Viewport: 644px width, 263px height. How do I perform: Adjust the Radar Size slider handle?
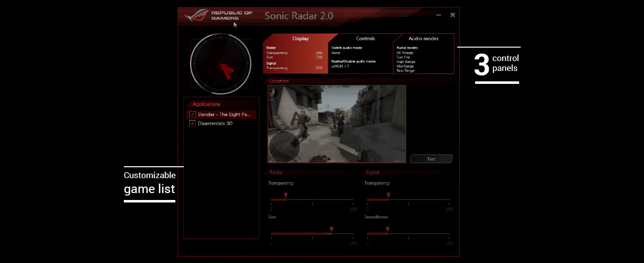click(331, 230)
